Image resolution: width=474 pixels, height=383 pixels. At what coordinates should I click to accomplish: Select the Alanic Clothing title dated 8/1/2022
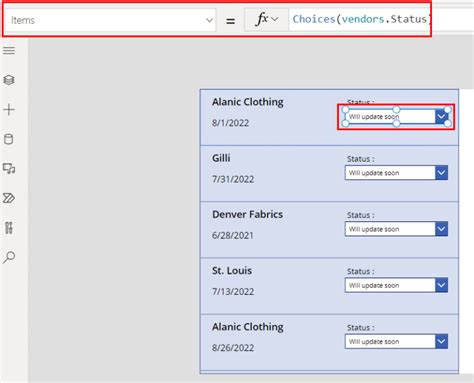(248, 102)
